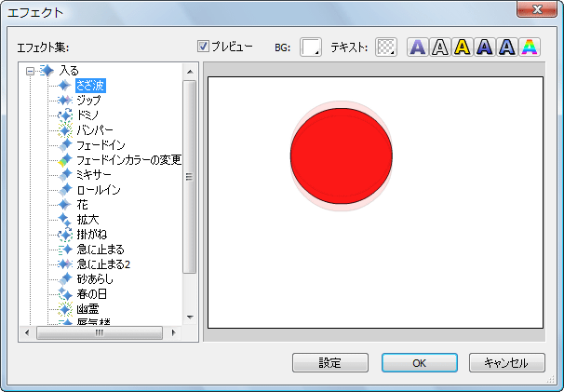Click the icon beside 掛がね effect
Viewport: 564px width, 392px height.
(65, 235)
